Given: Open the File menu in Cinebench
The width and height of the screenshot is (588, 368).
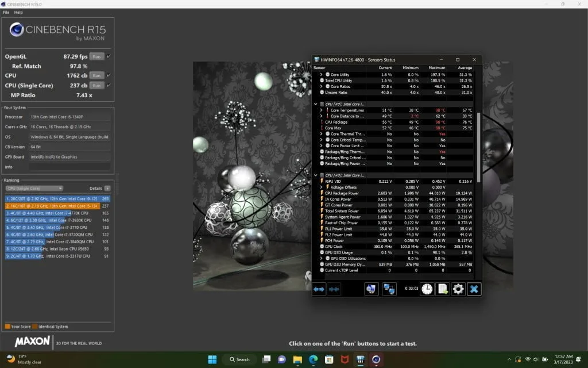Looking at the screenshot, I should pos(6,12).
